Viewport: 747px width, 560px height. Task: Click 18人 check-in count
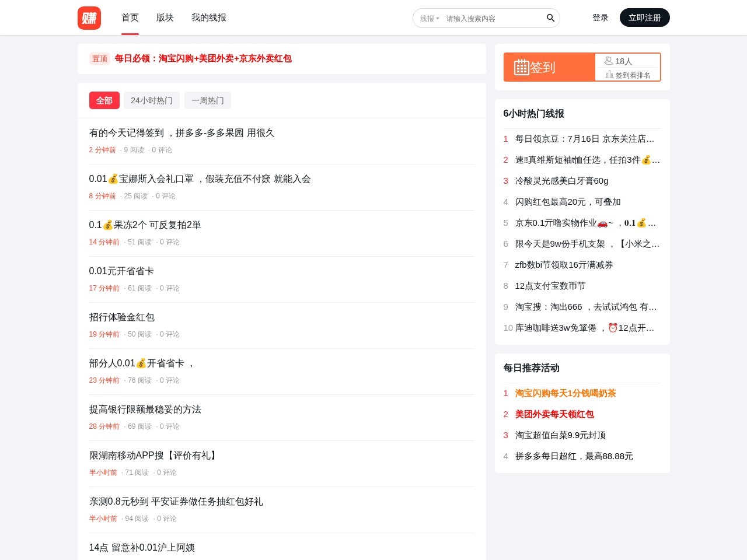point(624,61)
